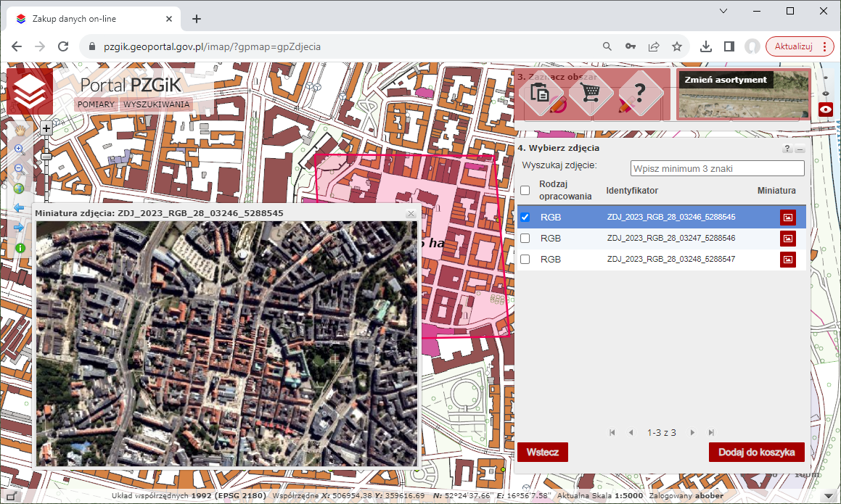Click the map zoom slider handle
841x504 pixels.
pos(46,156)
